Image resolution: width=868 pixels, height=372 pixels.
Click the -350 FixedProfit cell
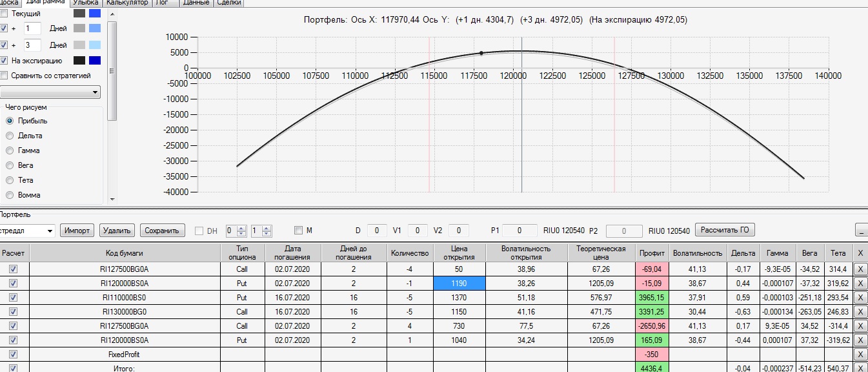click(651, 355)
